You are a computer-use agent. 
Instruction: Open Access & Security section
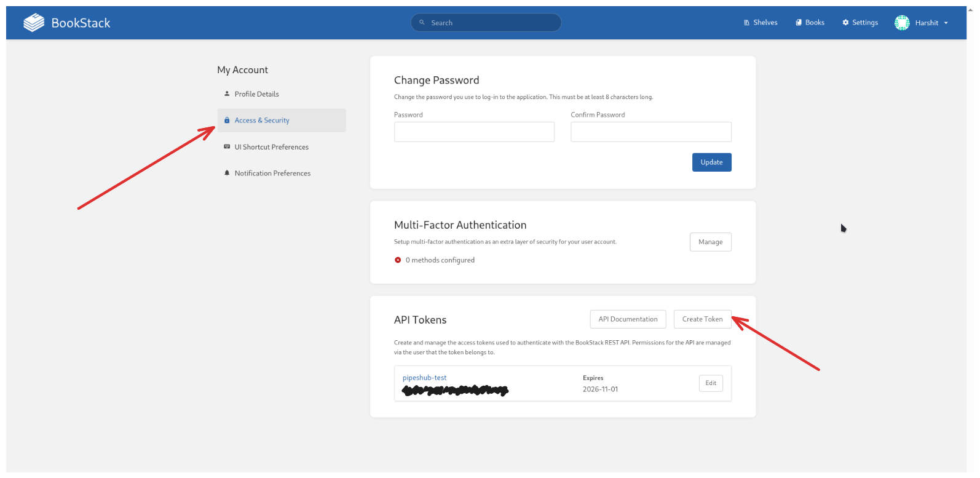click(x=282, y=121)
